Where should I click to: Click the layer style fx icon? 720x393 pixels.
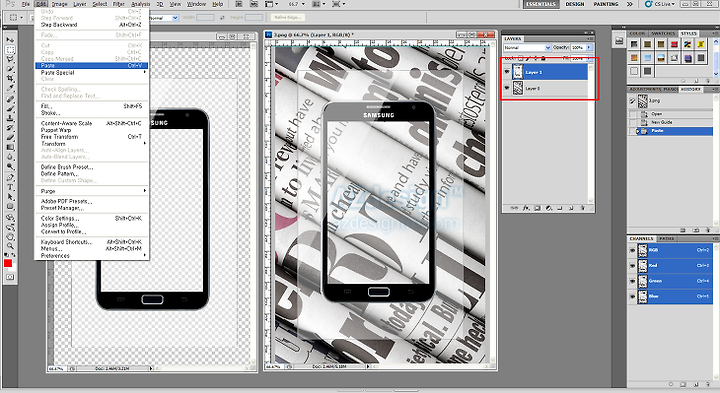point(526,208)
